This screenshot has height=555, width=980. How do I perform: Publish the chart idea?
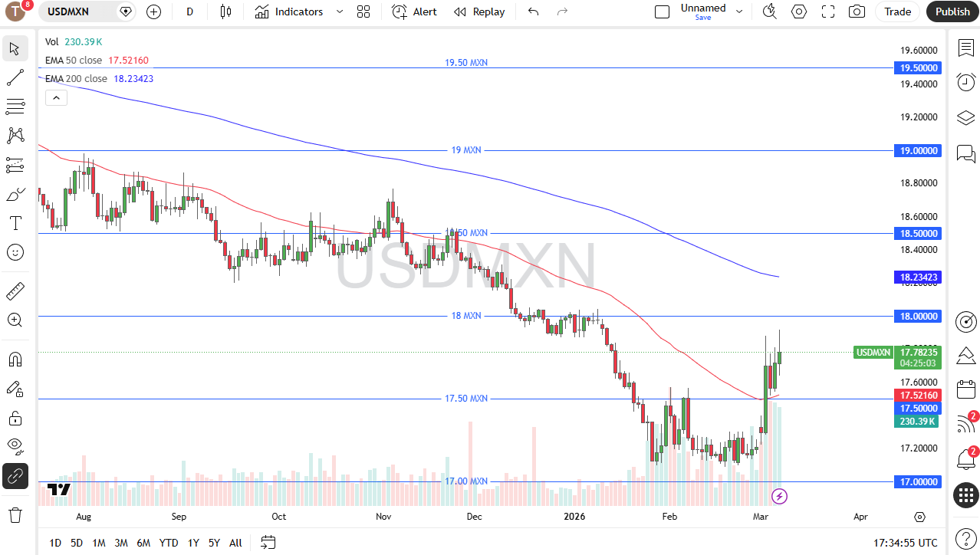coord(952,11)
